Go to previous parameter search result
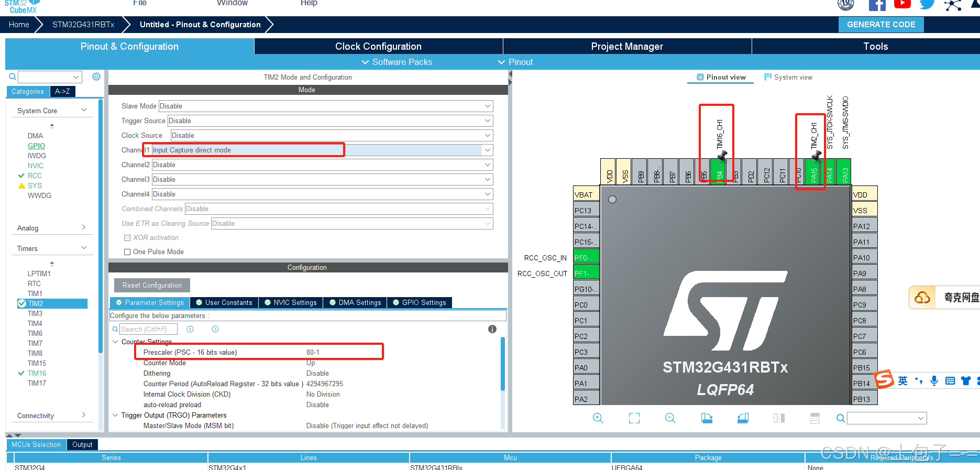 [190, 329]
